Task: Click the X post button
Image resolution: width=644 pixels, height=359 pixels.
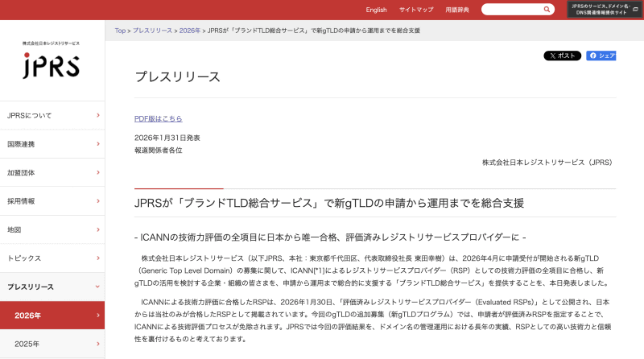Action: 562,56
